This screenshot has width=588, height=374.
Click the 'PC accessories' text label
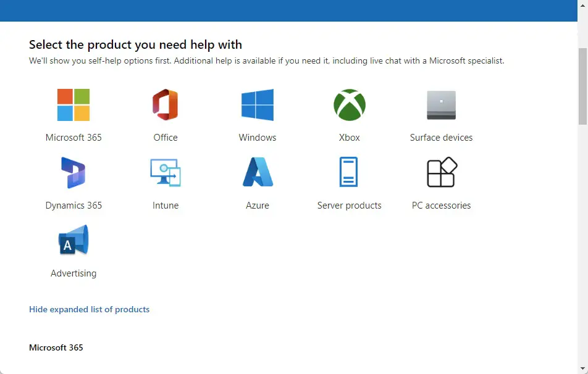(x=442, y=206)
